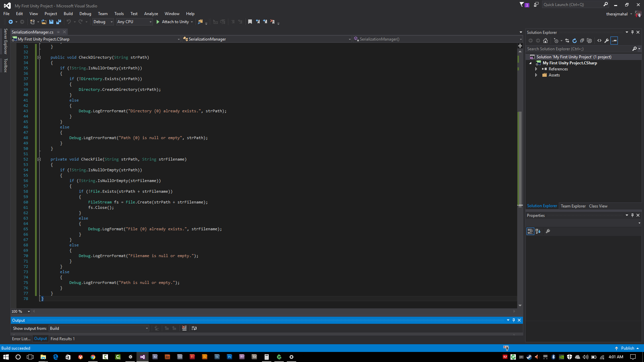
Task: Open Show output from Build dropdown
Action: (99, 328)
